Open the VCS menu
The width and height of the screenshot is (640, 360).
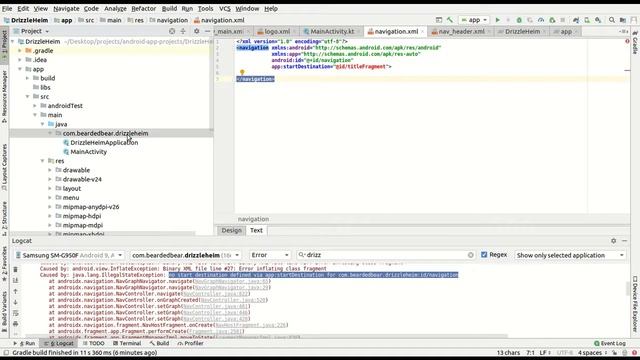tap(224, 8)
